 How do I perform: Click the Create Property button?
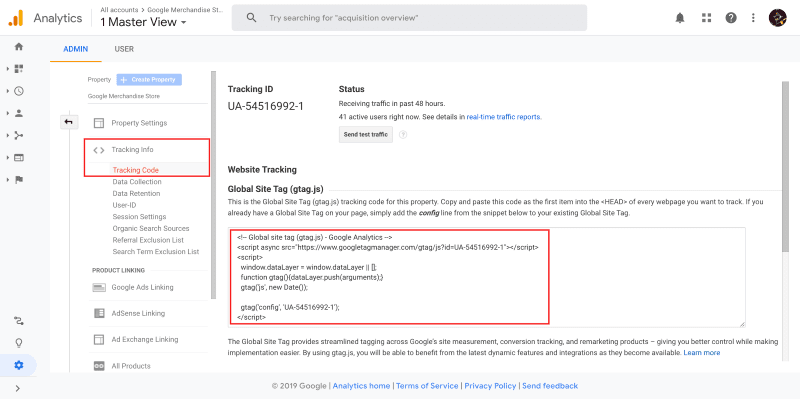coord(149,80)
